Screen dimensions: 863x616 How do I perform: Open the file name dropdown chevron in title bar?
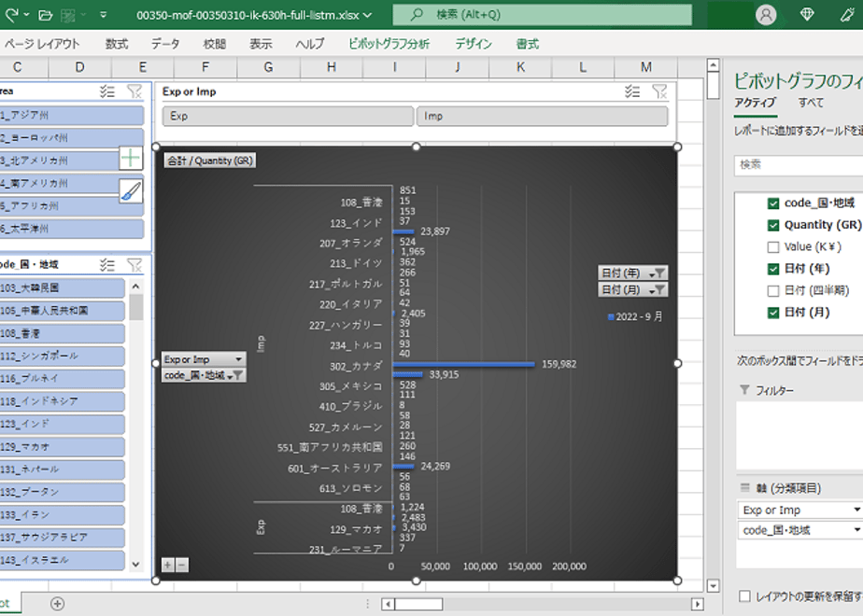(x=367, y=15)
